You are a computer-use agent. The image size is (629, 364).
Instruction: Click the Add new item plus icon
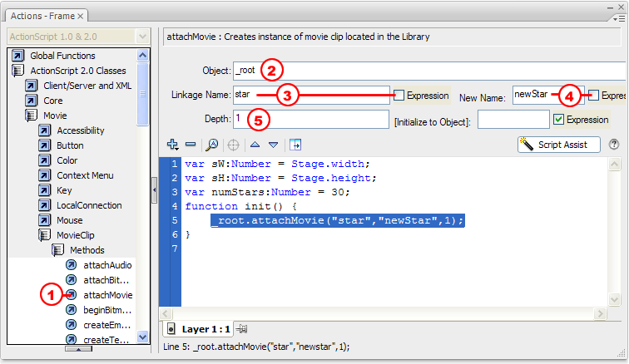(172, 145)
